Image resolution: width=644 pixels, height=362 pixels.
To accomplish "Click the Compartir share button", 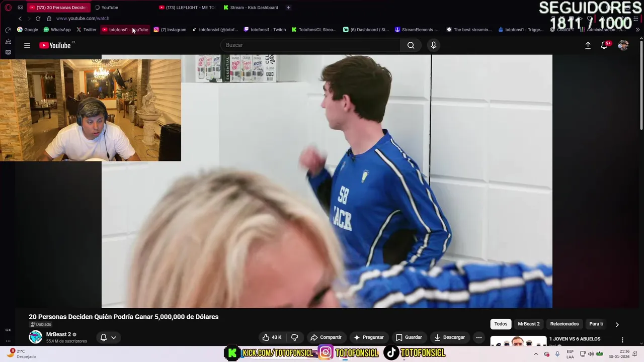I will 326,337.
